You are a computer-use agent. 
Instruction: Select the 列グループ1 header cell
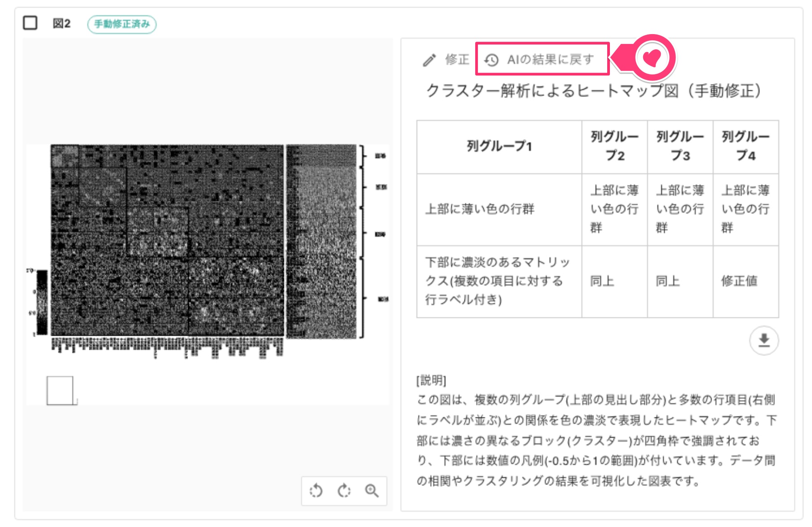[499, 146]
